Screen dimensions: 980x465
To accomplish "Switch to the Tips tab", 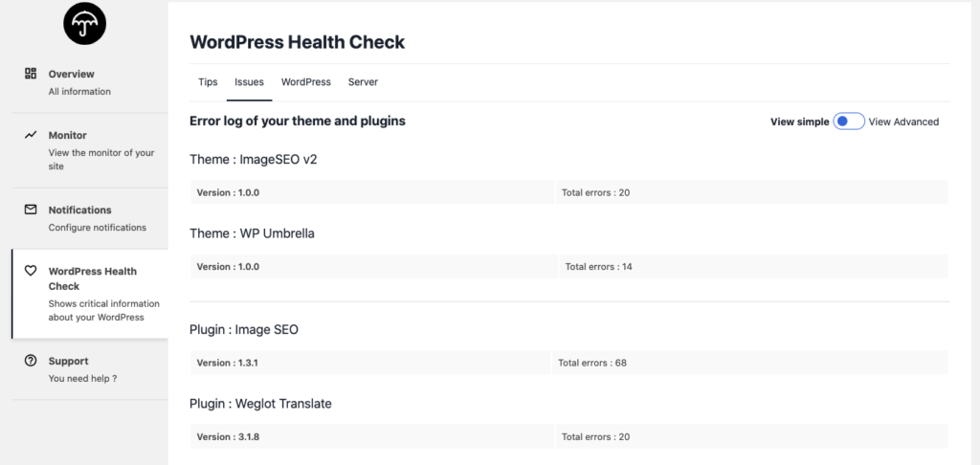I will [208, 82].
